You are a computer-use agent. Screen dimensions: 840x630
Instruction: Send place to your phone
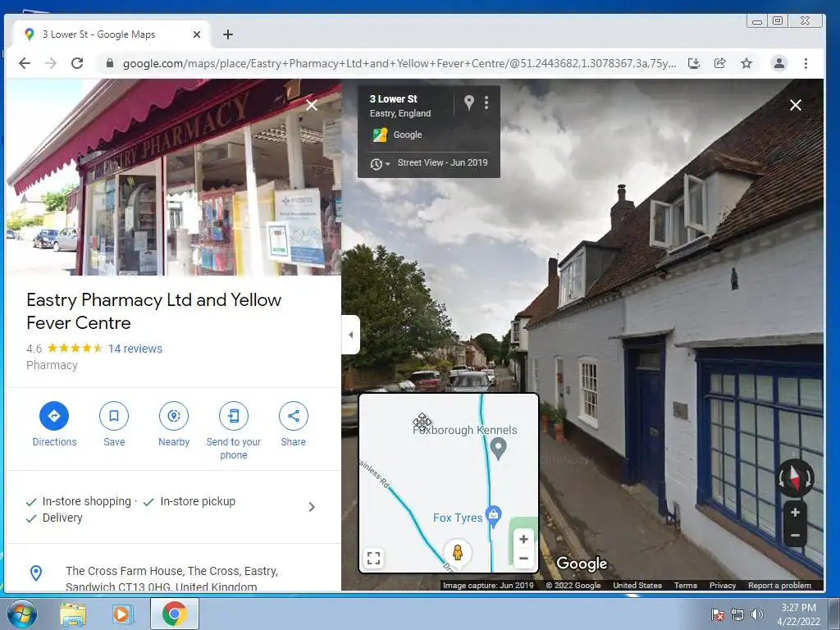[x=234, y=416]
